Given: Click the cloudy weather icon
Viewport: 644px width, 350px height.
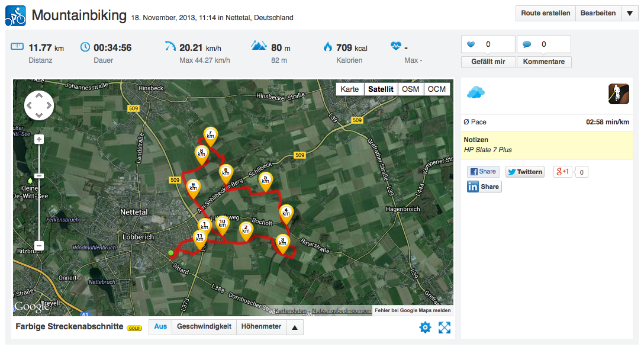Looking at the screenshot, I should tap(476, 92).
